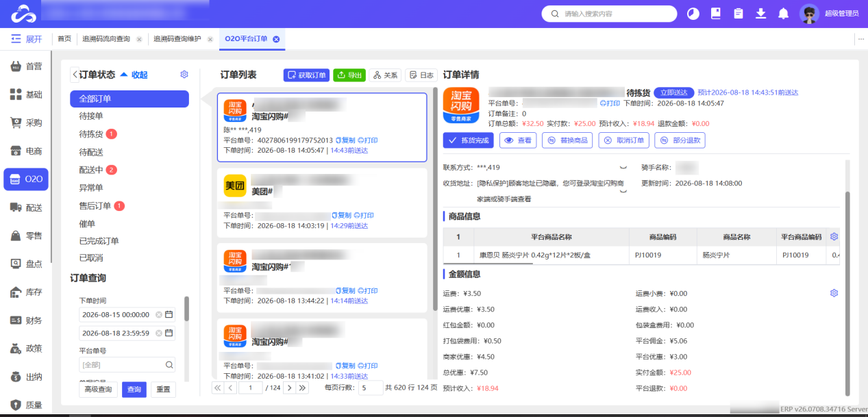Click the 关系 button
The width and height of the screenshot is (868, 417).
385,75
